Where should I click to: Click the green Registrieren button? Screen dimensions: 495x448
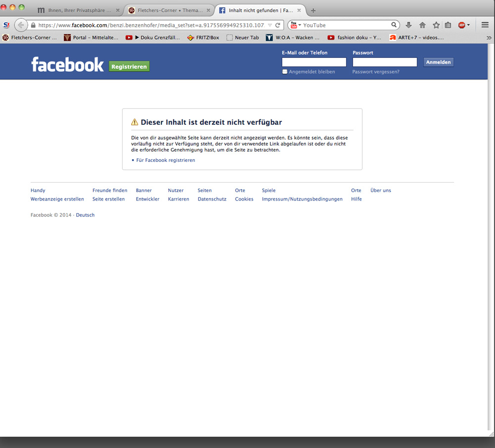coord(129,67)
